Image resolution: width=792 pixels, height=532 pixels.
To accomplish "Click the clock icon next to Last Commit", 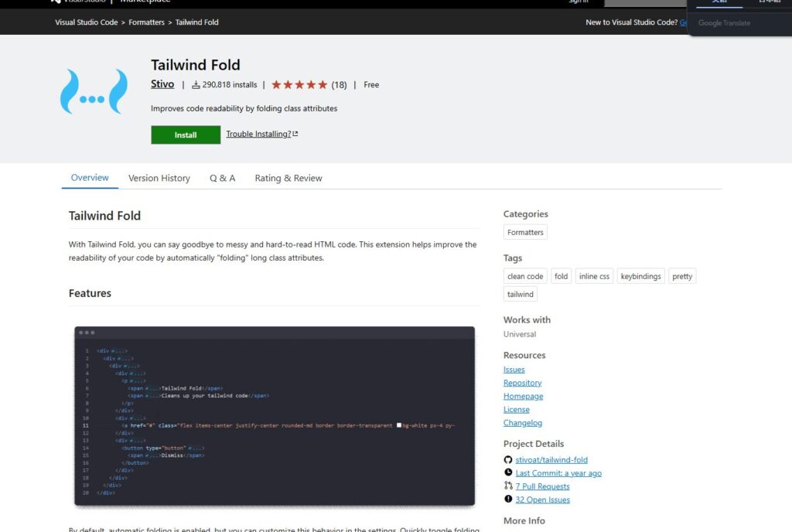I will click(x=508, y=473).
